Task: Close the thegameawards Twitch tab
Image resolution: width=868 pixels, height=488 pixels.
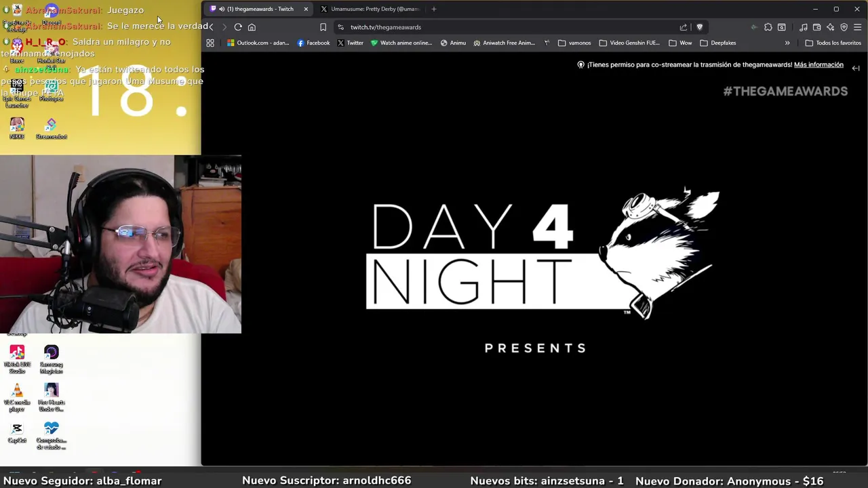Action: 306,9
